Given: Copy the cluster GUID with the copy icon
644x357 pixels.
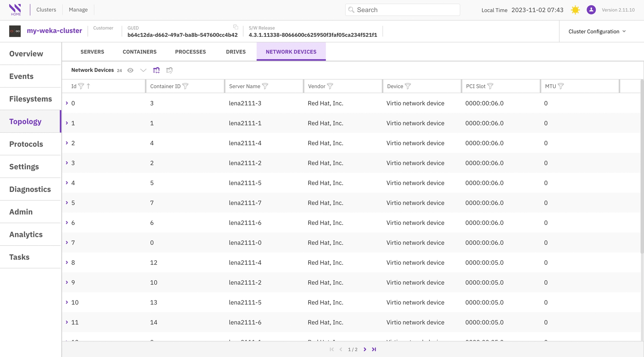Looking at the screenshot, I should click(236, 27).
